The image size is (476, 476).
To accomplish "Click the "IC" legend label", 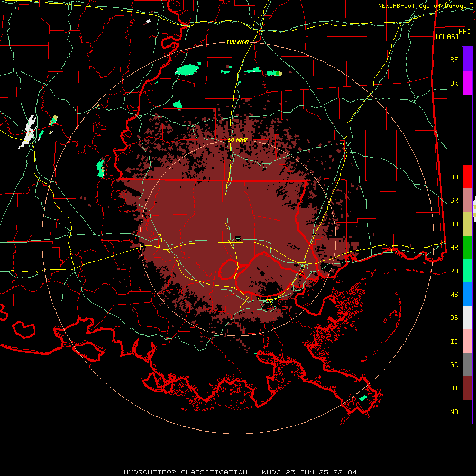I will 454,342.
